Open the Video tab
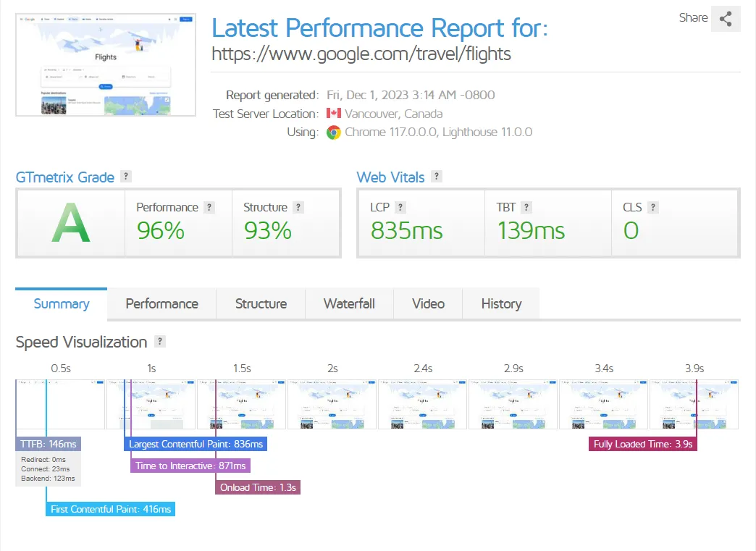 (428, 303)
